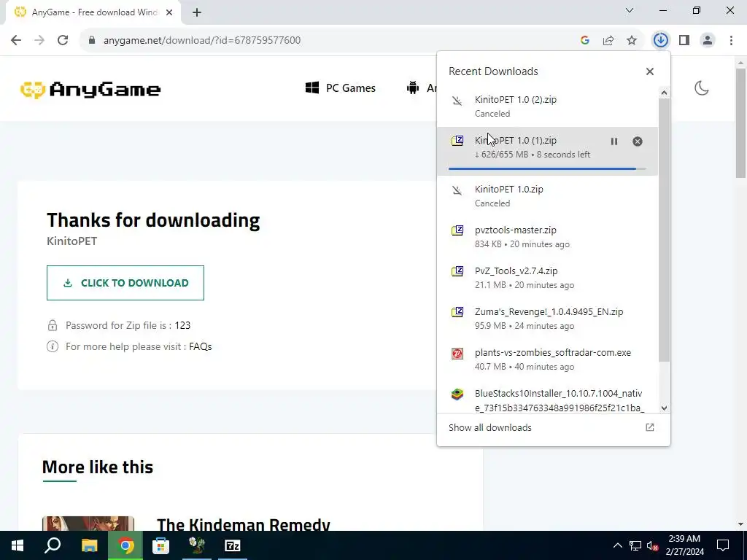
Task: Open the notification center icon
Action: pyautogui.click(x=723, y=545)
